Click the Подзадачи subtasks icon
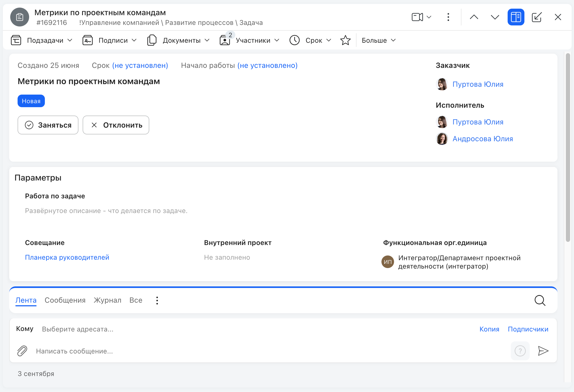Viewport: 574px width, 392px height. (x=16, y=40)
